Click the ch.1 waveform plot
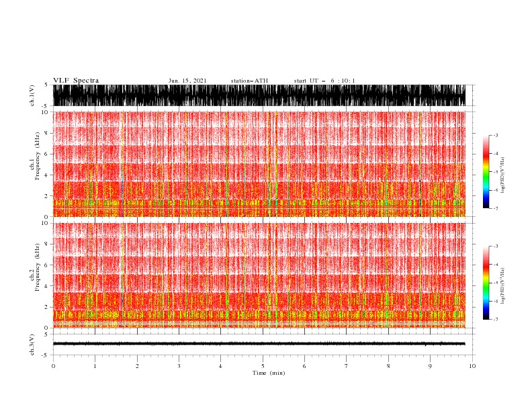The height and width of the screenshot is (411, 532). [259, 95]
